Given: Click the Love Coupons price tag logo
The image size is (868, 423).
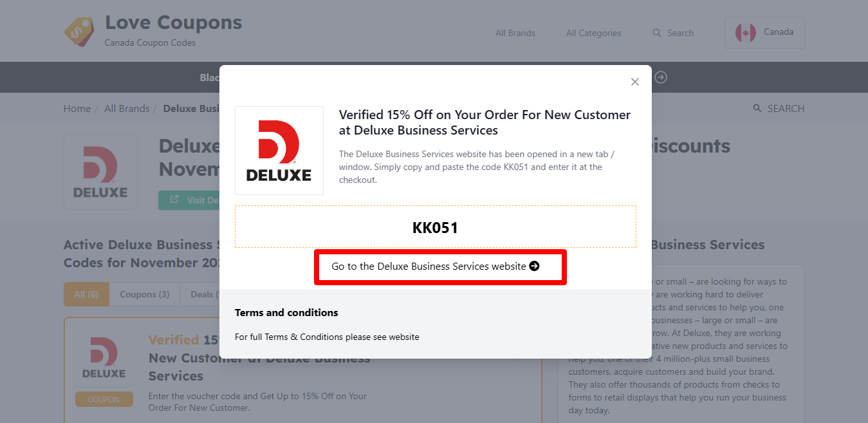Looking at the screenshot, I should point(78,31).
